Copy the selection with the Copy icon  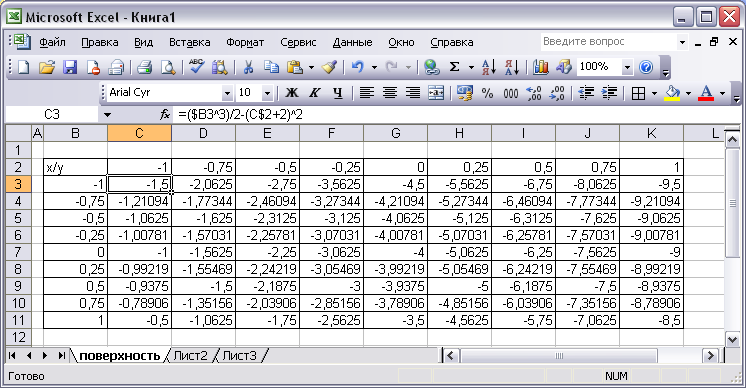271,67
